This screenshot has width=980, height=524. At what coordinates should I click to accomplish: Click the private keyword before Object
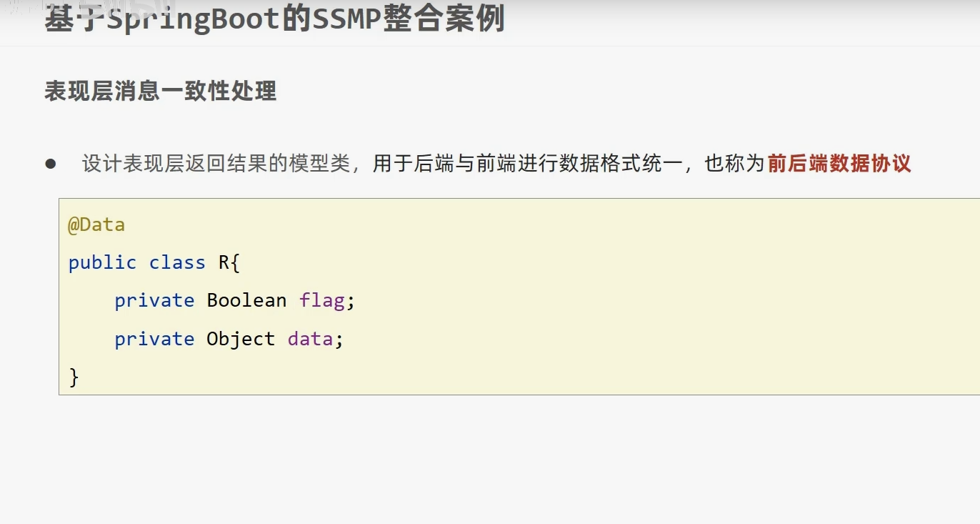pyautogui.click(x=154, y=338)
